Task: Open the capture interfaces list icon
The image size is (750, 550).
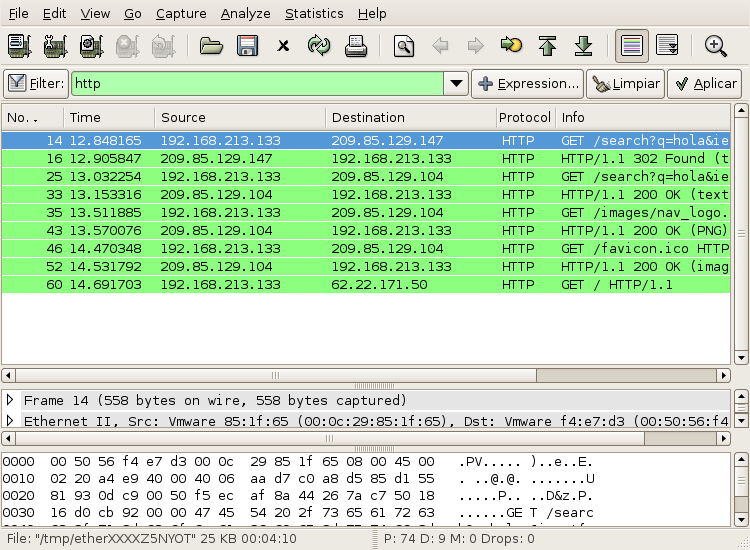Action: (x=20, y=46)
